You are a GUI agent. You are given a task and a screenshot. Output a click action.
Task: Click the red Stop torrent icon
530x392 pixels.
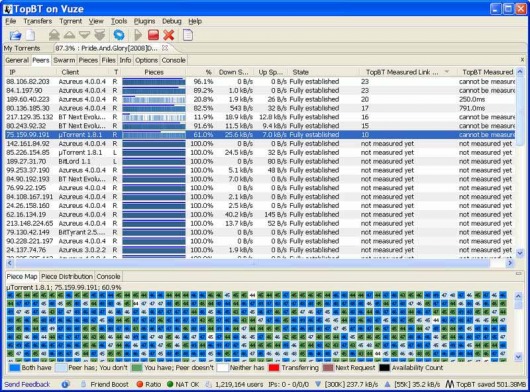(153, 35)
